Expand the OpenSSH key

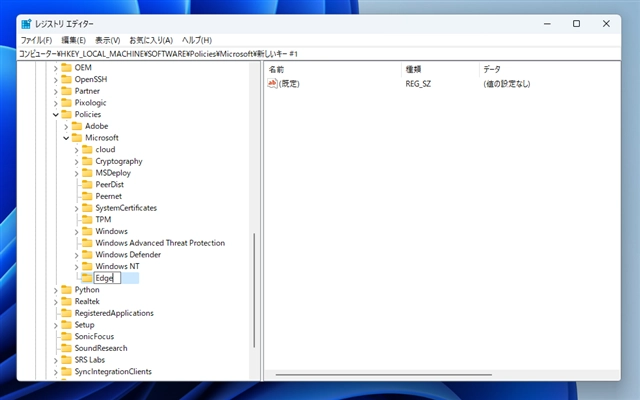point(56,80)
